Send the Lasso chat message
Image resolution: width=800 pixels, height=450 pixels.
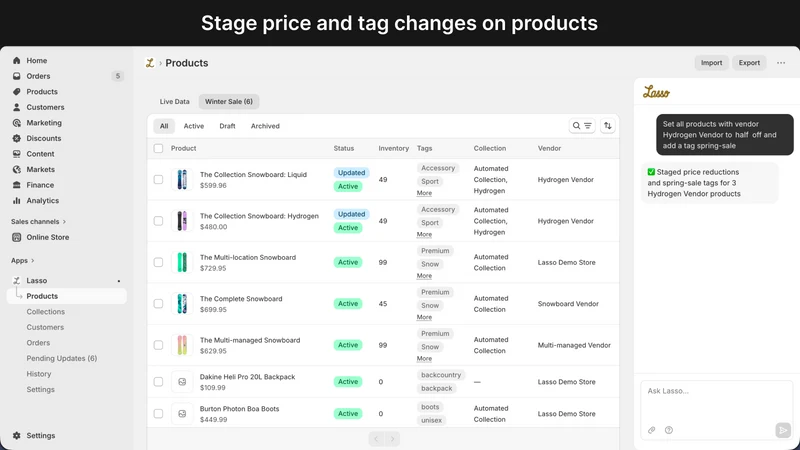(x=783, y=430)
